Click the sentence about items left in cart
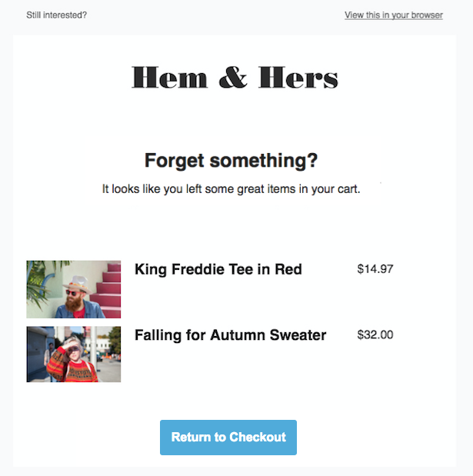Image resolution: width=473 pixels, height=476 pixels. (231, 188)
